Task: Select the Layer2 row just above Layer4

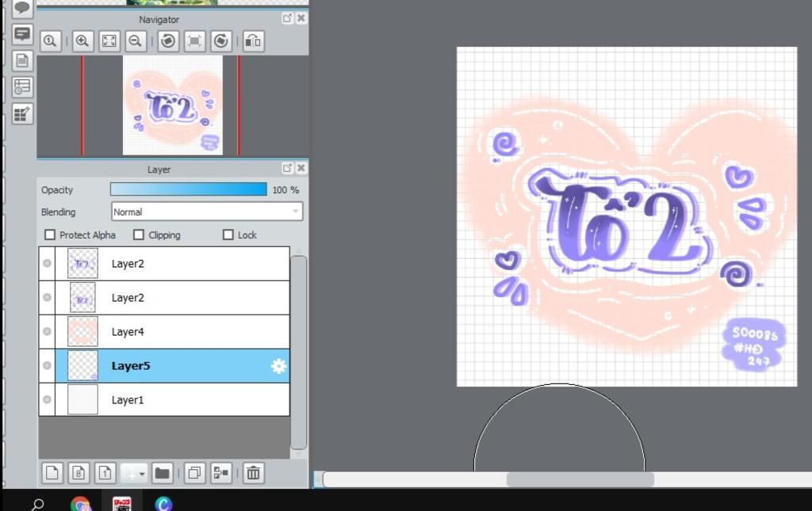Action: pos(164,297)
